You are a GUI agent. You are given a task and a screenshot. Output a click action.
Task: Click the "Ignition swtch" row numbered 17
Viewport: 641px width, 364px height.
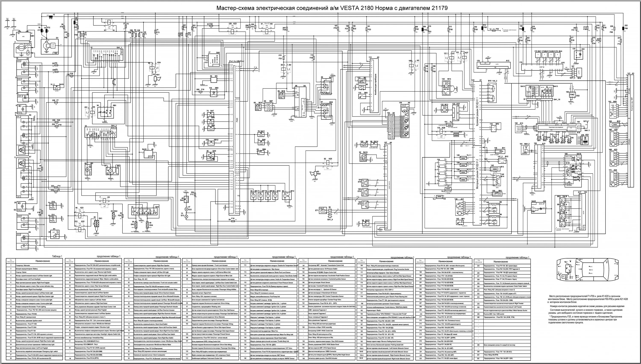point(35,320)
